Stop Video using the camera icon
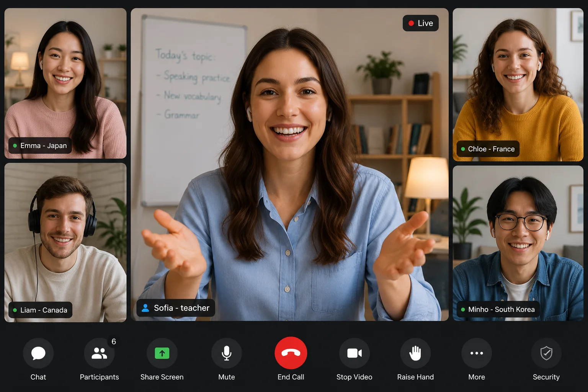The width and height of the screenshot is (588, 392). [354, 353]
